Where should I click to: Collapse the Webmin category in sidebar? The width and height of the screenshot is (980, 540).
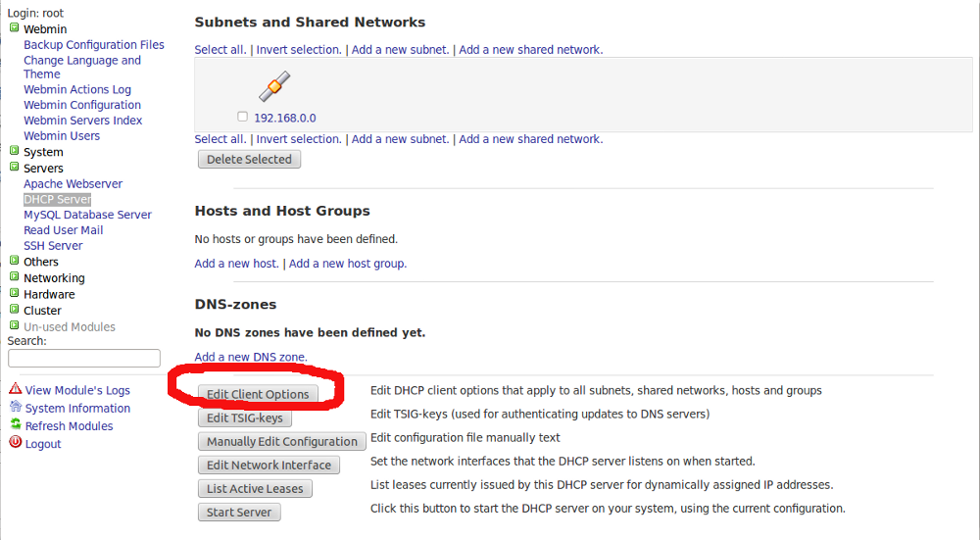[x=14, y=28]
